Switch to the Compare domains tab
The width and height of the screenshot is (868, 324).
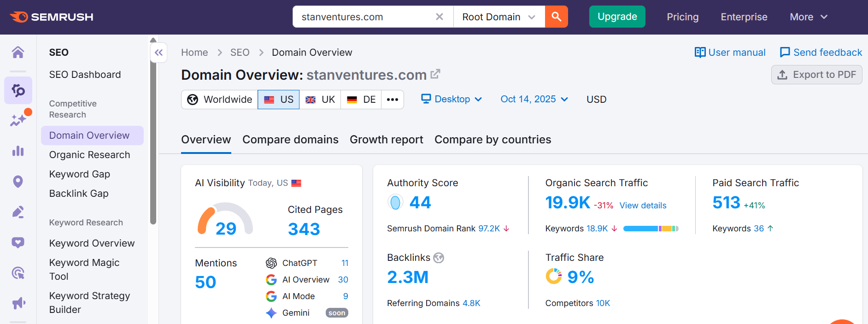[290, 140]
